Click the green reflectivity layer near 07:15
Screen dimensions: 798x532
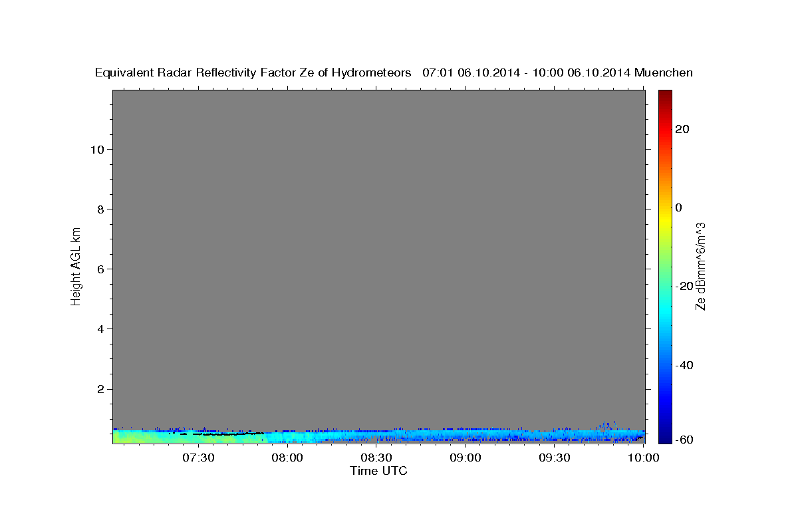point(153,437)
